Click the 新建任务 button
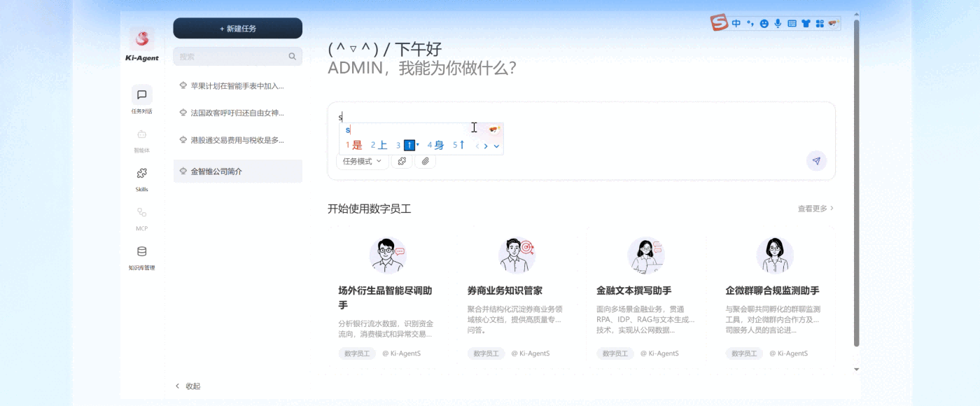 click(x=237, y=29)
